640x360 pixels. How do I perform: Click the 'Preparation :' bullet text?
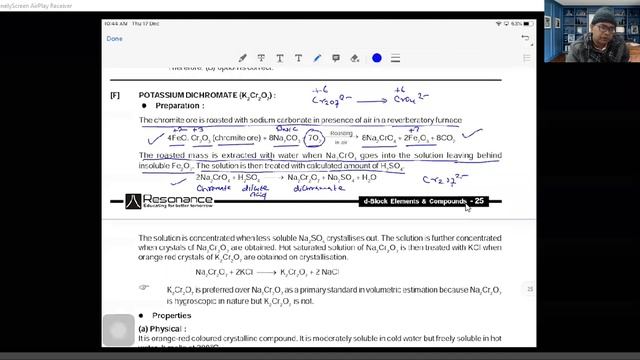click(x=180, y=106)
